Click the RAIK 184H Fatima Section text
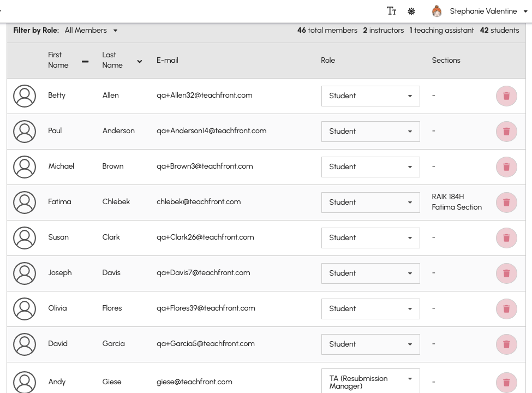The image size is (532, 393). pos(457,202)
